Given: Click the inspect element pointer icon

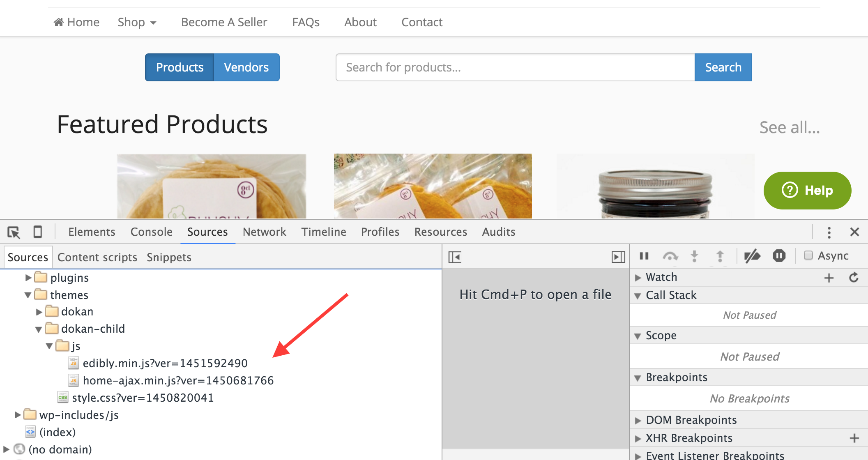Looking at the screenshot, I should pos(14,232).
